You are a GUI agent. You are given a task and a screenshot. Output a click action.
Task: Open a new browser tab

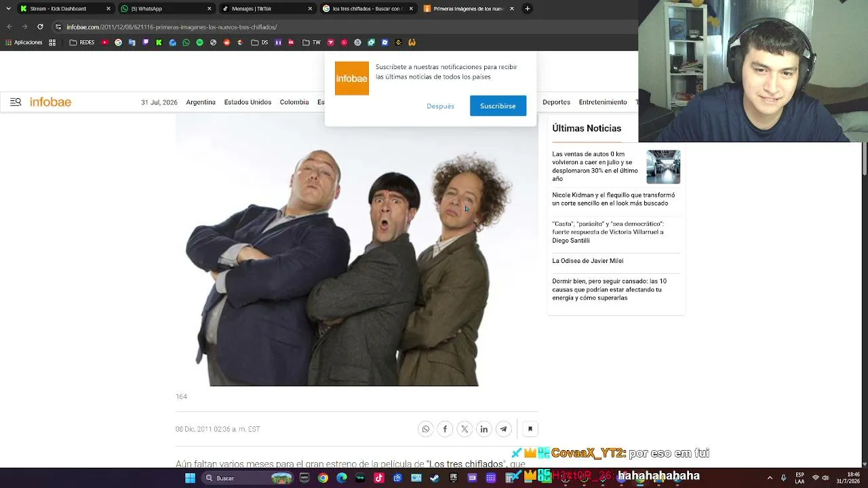(x=528, y=9)
